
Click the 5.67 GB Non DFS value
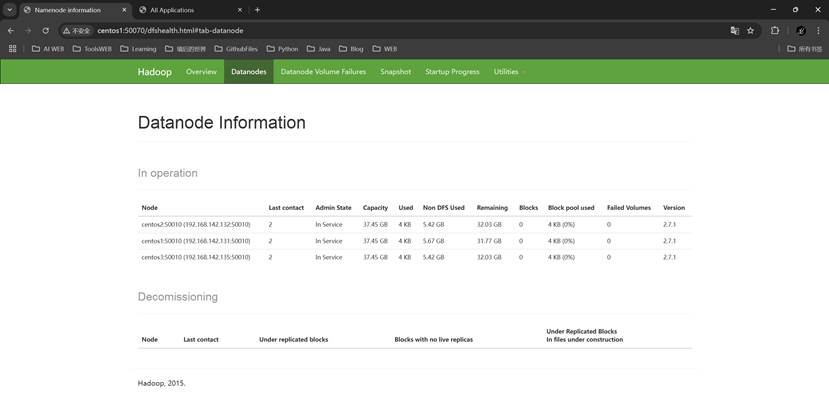434,241
